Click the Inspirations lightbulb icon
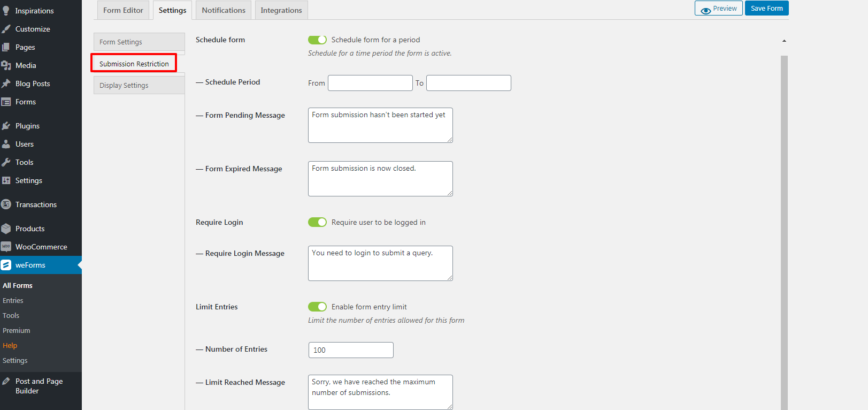The width and height of the screenshot is (868, 410). (6, 11)
